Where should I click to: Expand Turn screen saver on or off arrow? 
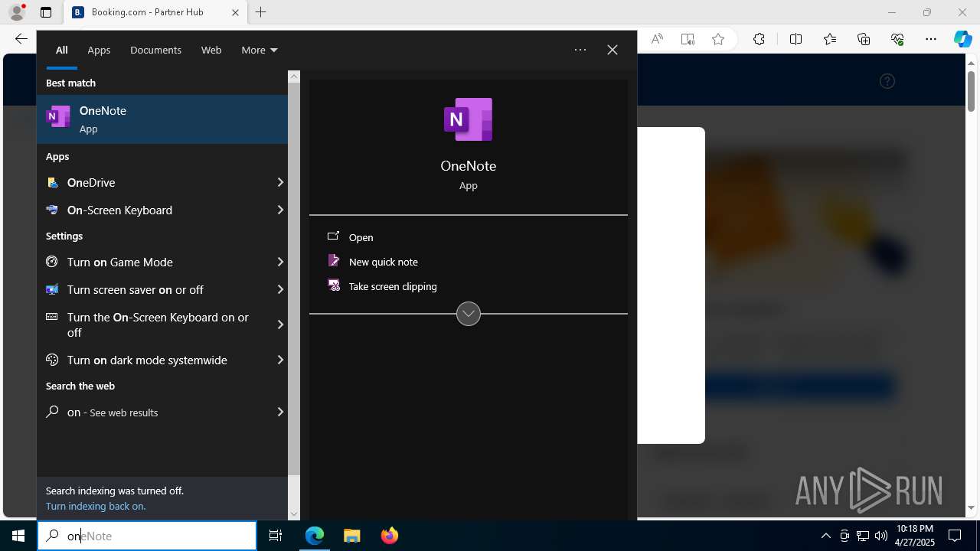tap(280, 289)
